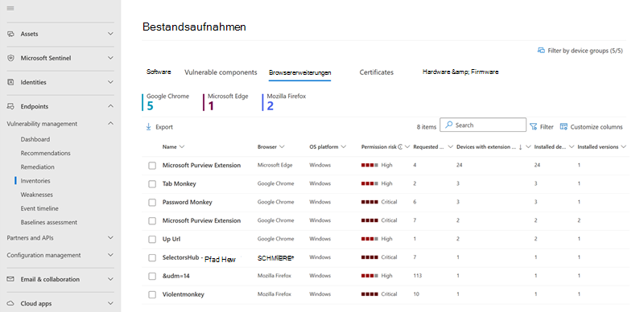
Task: Click the Email & collaboration envelope icon
Action: 11,279
